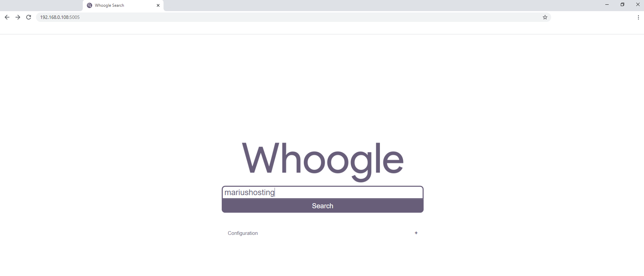The height and width of the screenshot is (276, 644).
Task: Switch to the Whoogle Search tab
Action: 114,5
